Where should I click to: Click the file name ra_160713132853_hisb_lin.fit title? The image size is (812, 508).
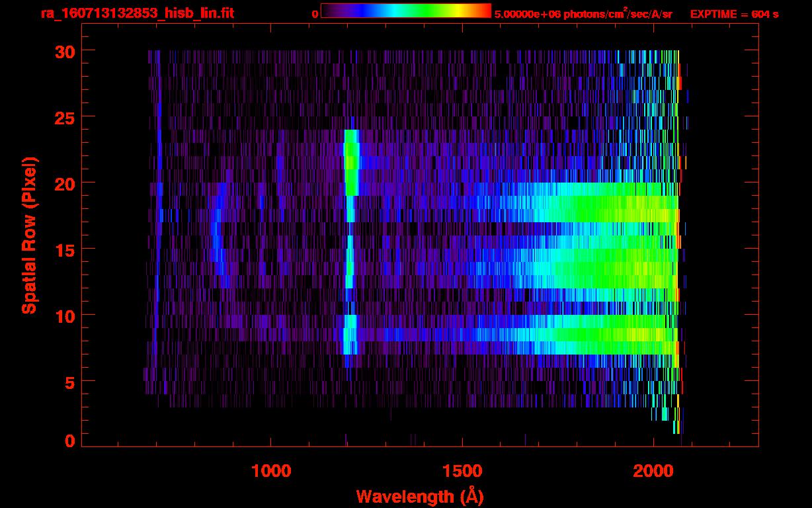(x=137, y=13)
